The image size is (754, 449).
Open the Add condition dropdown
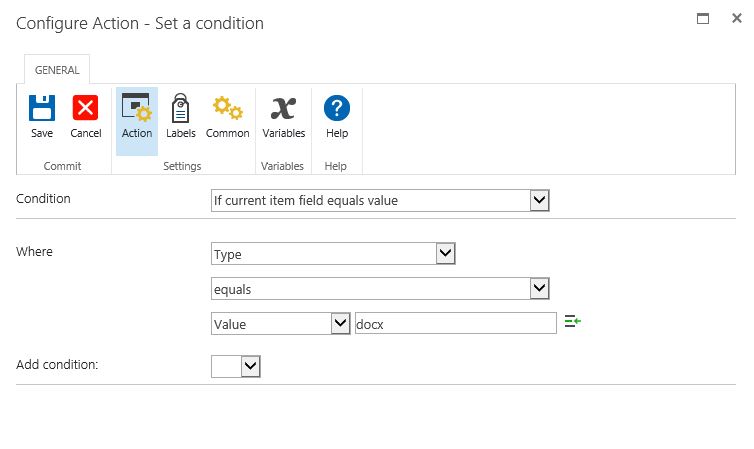[251, 367]
